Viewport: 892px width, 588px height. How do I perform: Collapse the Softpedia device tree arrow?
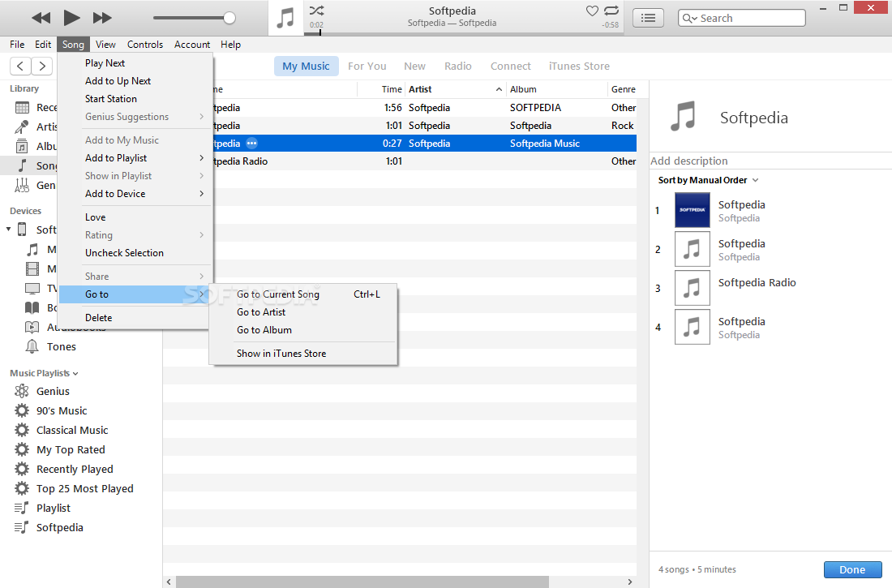click(x=9, y=230)
